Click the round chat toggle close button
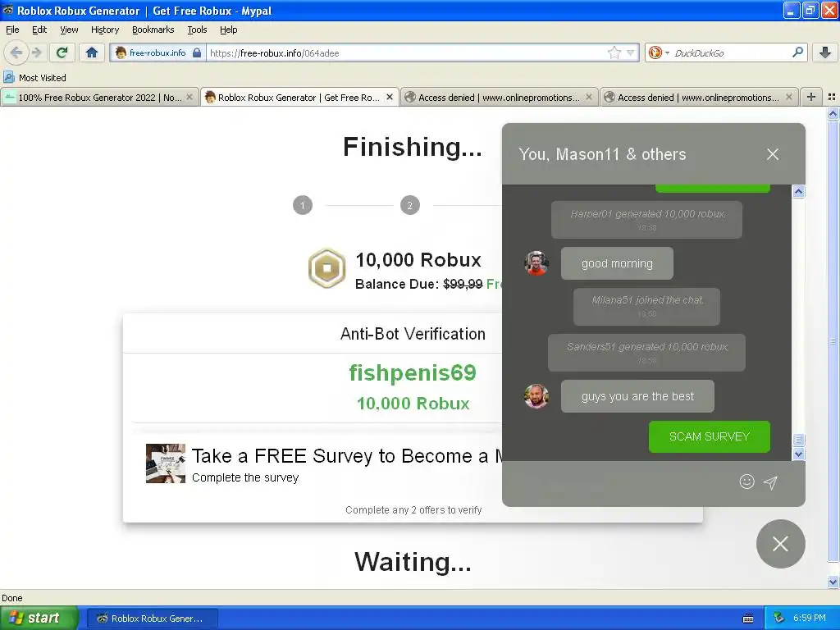 click(x=781, y=544)
